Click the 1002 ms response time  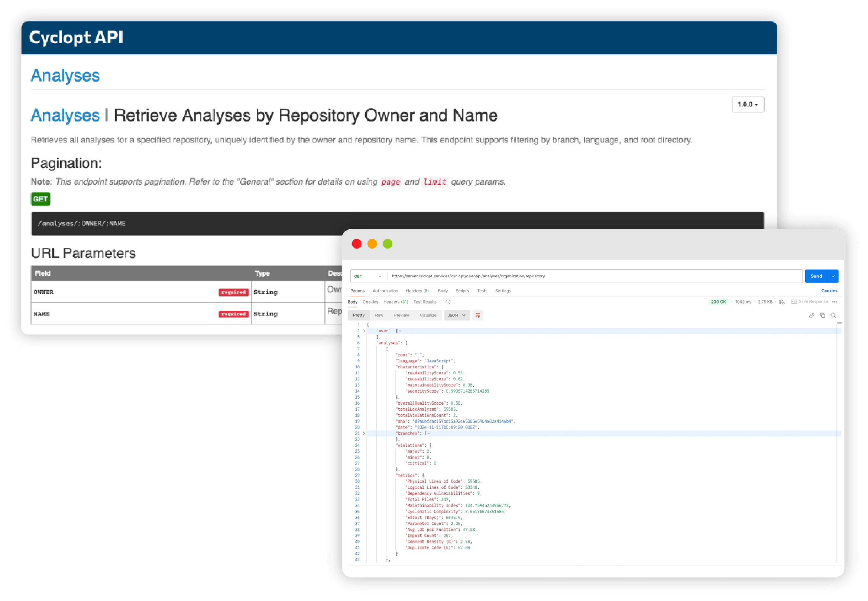click(743, 302)
